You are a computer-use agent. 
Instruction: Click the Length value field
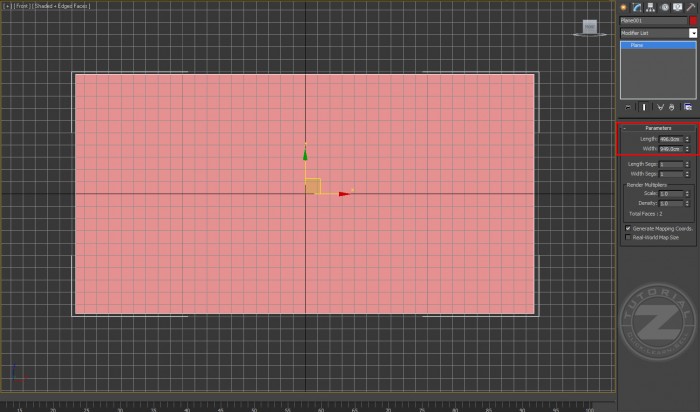tap(671, 139)
